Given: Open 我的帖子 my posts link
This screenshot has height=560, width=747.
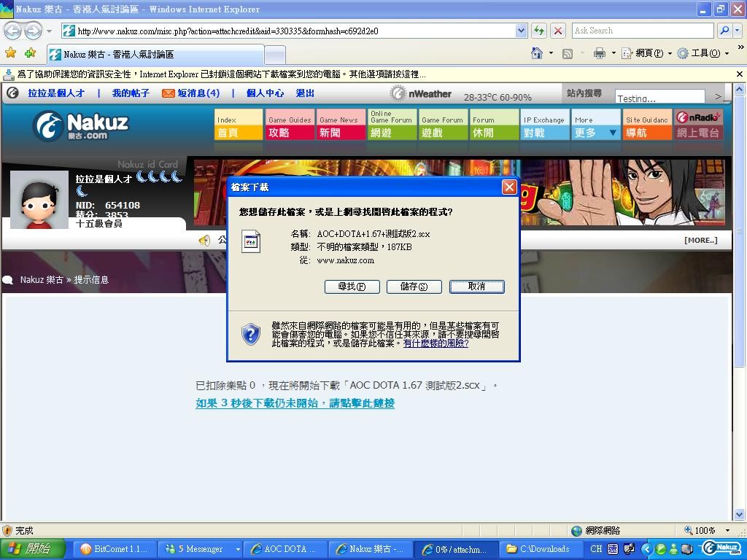Looking at the screenshot, I should coord(131,93).
